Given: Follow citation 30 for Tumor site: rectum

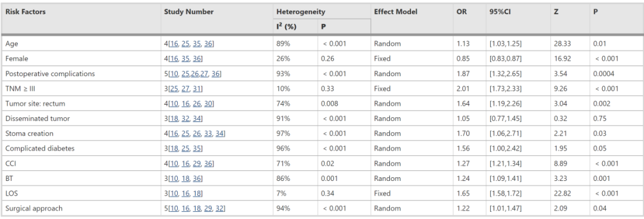Looking at the screenshot, I should pyautogui.click(x=208, y=104).
